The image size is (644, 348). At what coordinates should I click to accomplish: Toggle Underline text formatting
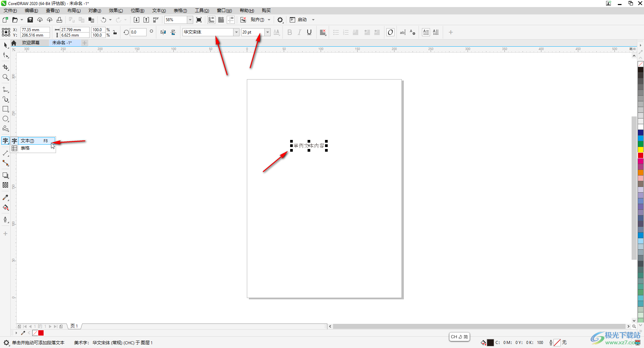309,32
